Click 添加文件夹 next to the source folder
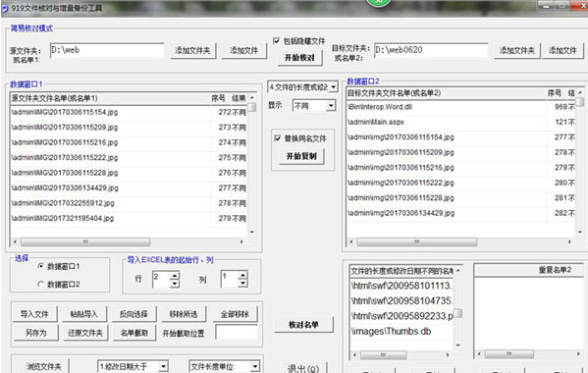Image resolution: width=588 pixels, height=373 pixels. point(192,50)
